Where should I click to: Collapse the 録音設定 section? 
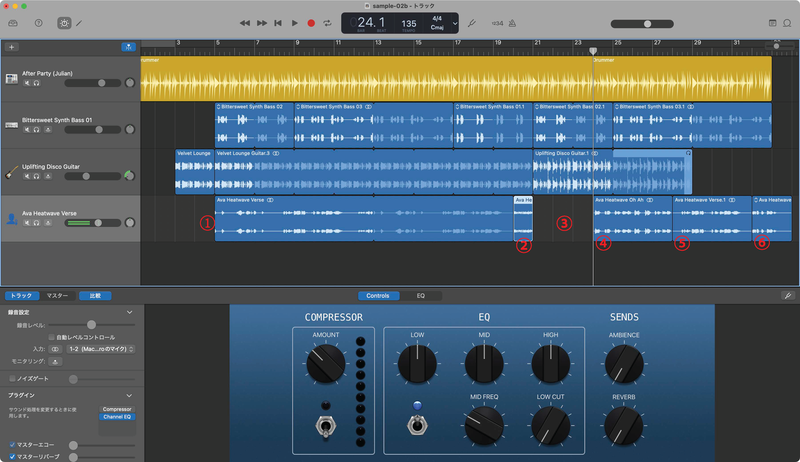(x=130, y=311)
